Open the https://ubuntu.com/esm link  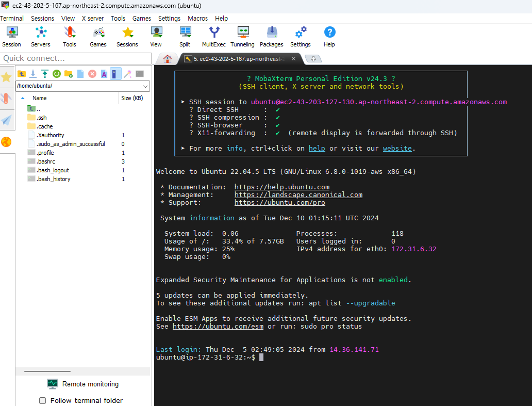pos(218,327)
